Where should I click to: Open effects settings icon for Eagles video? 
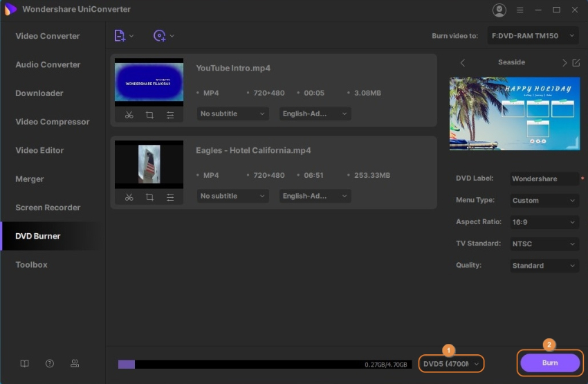point(170,197)
